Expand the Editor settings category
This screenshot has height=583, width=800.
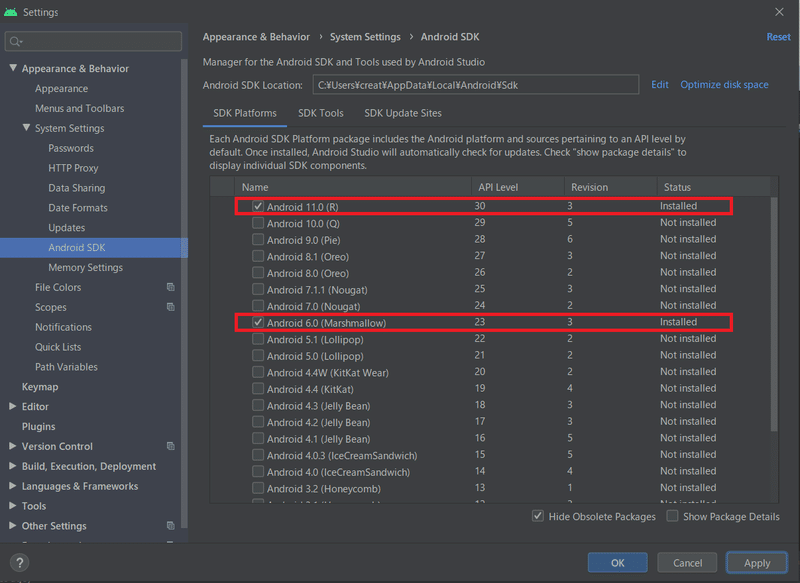point(13,407)
